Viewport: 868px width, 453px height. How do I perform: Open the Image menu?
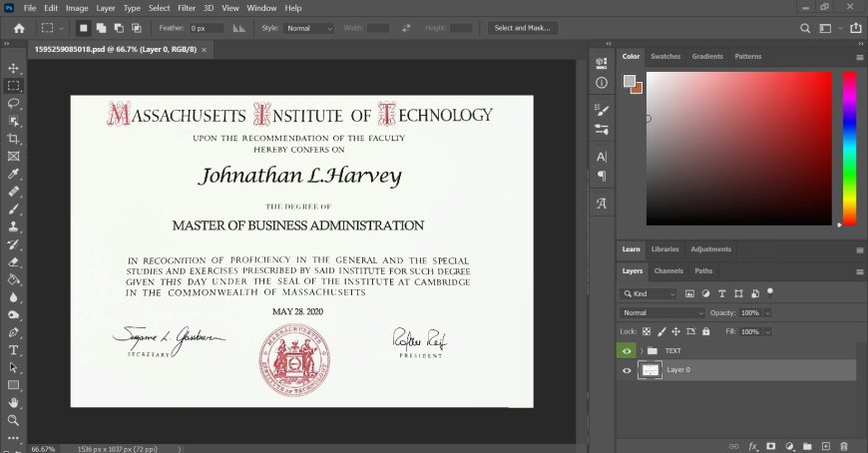[x=77, y=8]
